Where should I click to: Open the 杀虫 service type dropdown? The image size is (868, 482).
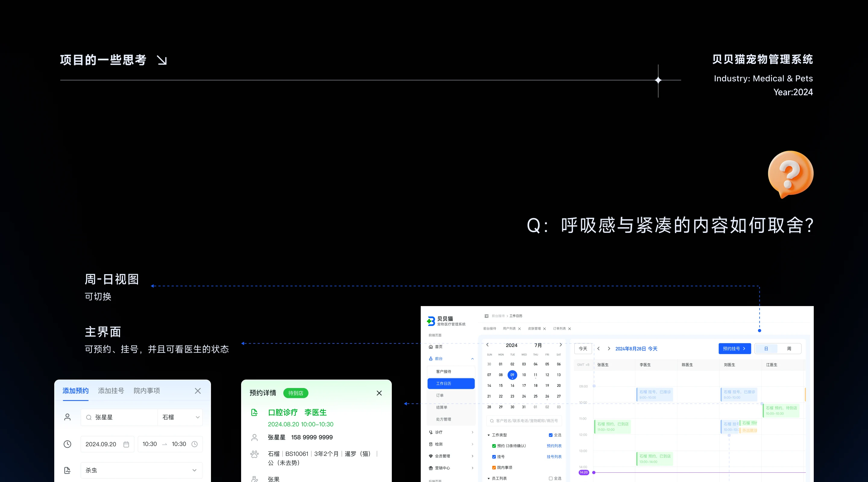tap(142, 470)
